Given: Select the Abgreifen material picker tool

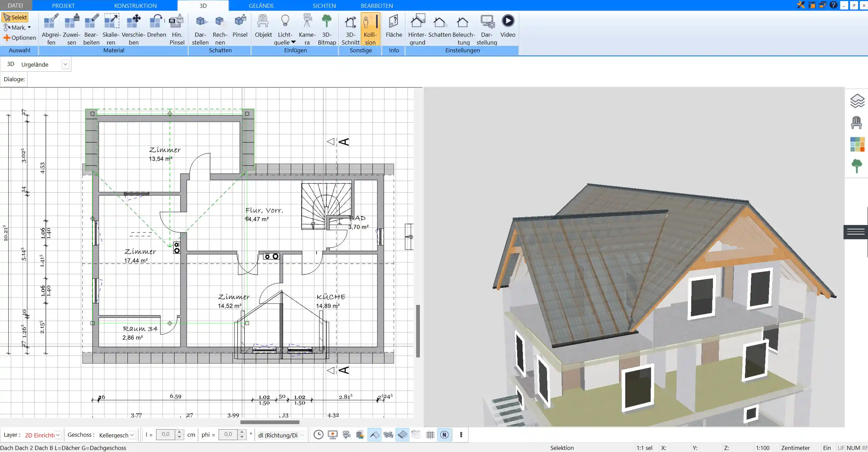Looking at the screenshot, I should click(x=51, y=29).
